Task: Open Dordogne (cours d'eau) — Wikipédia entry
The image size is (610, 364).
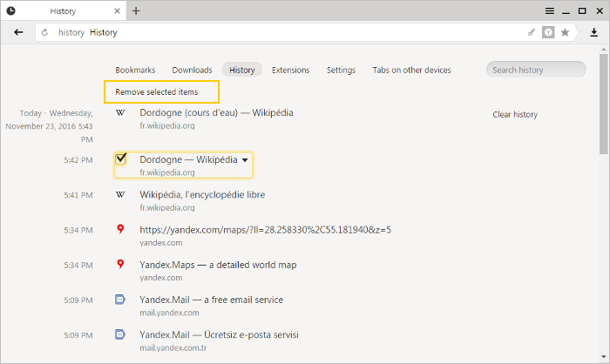Action: tap(216, 113)
